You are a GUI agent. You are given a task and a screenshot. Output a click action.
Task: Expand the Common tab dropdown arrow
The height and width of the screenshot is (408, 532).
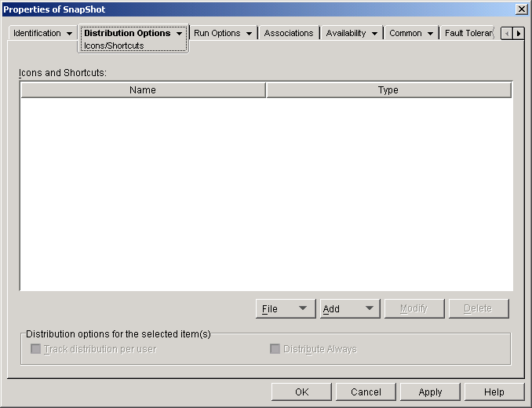[430, 34]
